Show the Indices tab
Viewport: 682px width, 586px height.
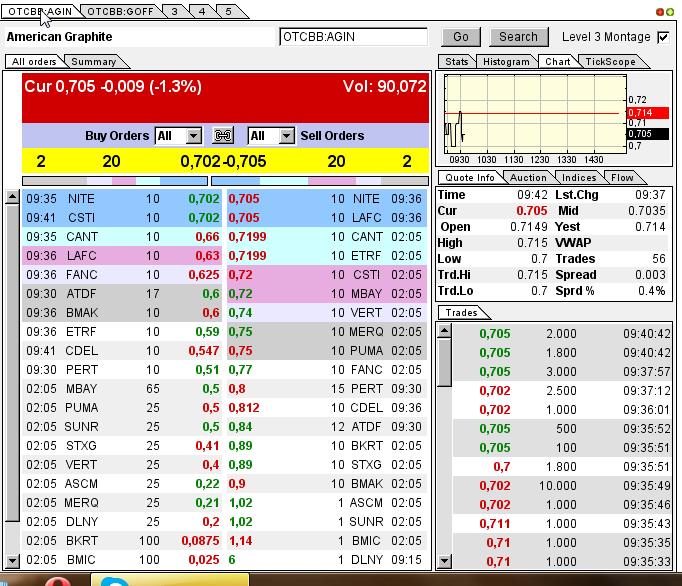[x=578, y=177]
